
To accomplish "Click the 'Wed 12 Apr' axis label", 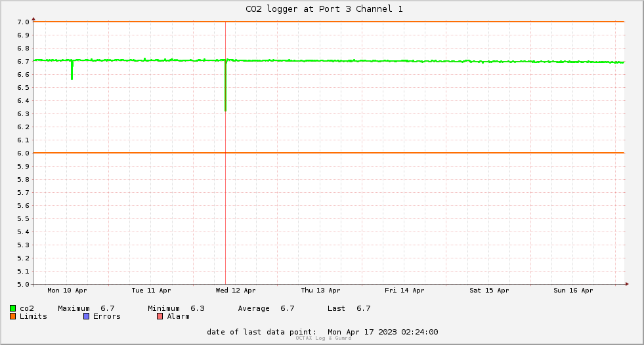I will click(x=236, y=291).
